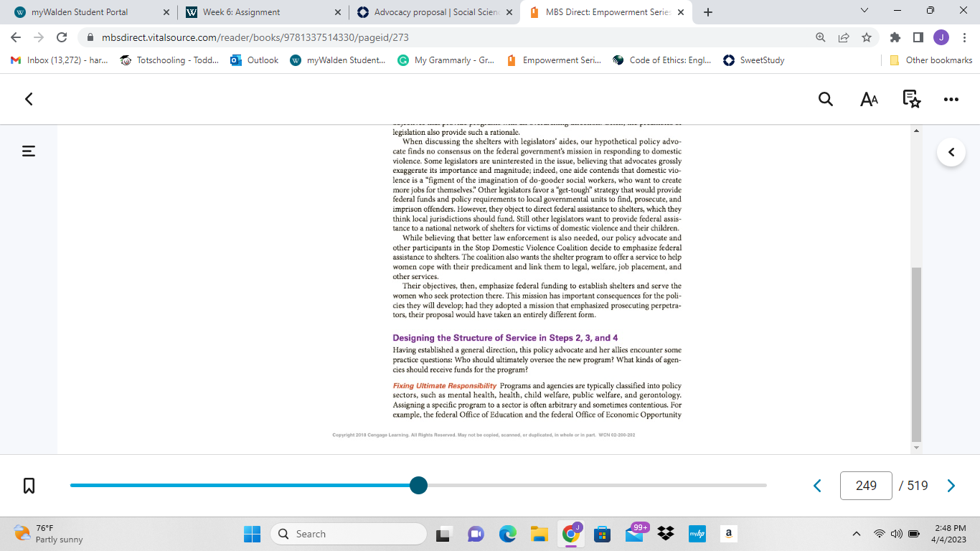The height and width of the screenshot is (551, 980).
Task: Bookmark this tab with the star icon
Action: [867, 37]
